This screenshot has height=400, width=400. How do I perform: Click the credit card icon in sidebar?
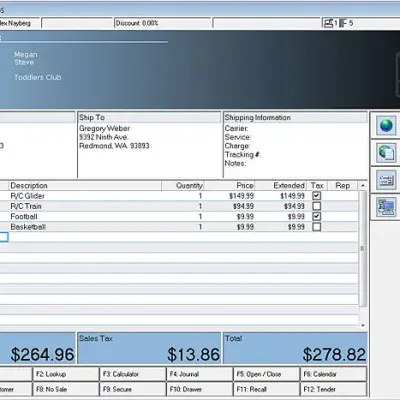(386, 180)
